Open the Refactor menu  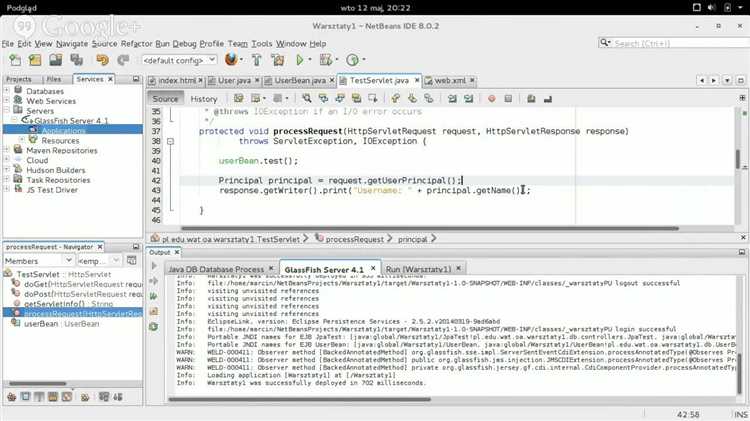point(135,44)
